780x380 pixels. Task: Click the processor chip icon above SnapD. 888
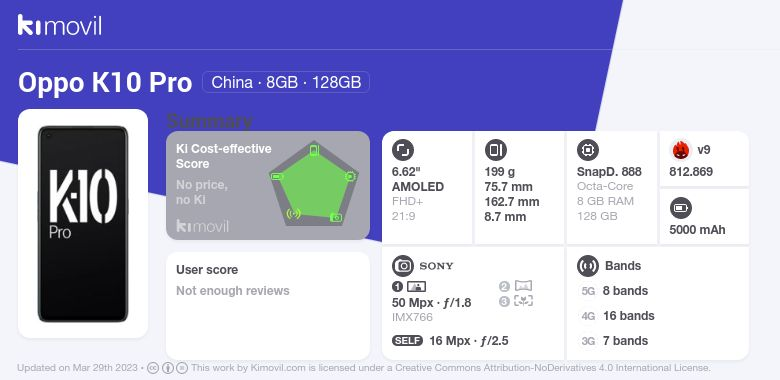588,150
